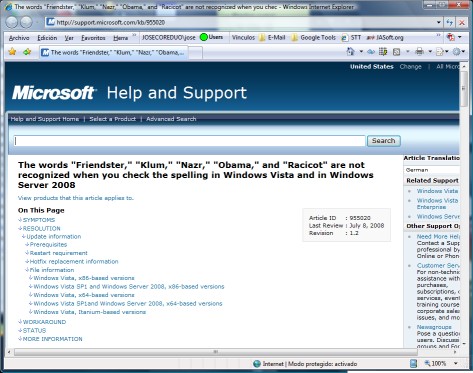This screenshot has width=473, height=373.
Task: Click the browser Back button
Action: pos(12,22)
